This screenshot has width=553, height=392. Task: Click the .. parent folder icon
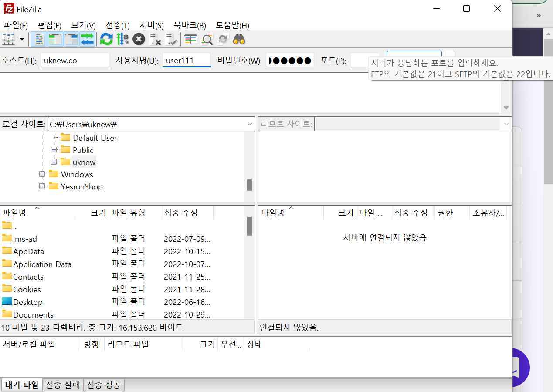(x=7, y=226)
